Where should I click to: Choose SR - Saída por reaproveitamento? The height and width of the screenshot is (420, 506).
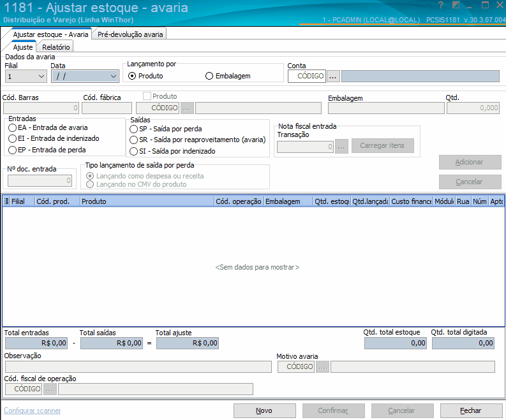pyautogui.click(x=133, y=140)
